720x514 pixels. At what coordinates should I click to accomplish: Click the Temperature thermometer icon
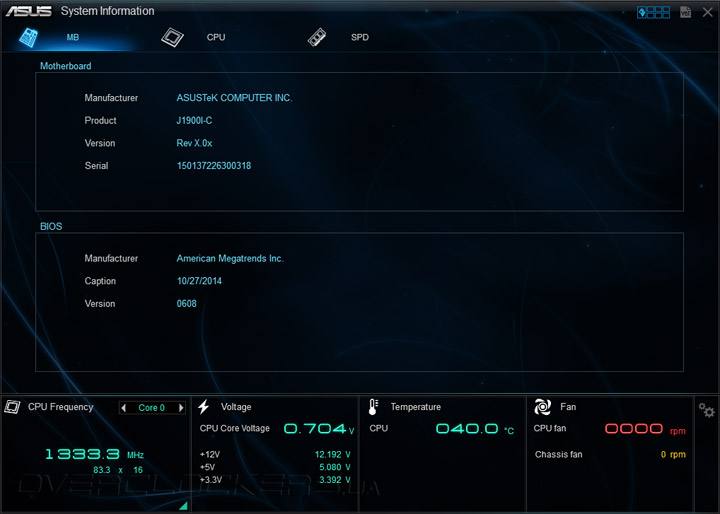[373, 407]
